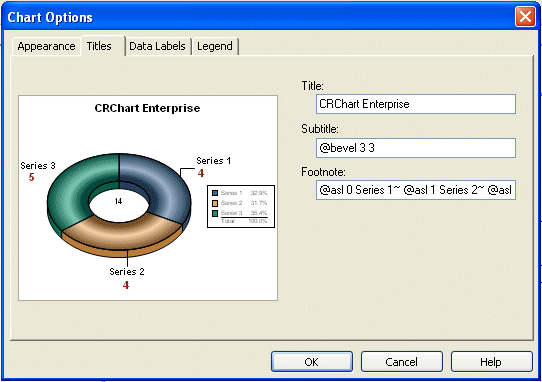This screenshot has width=542, height=382.
Task: Click the 'Series 1' label in preview
Action: tap(214, 161)
